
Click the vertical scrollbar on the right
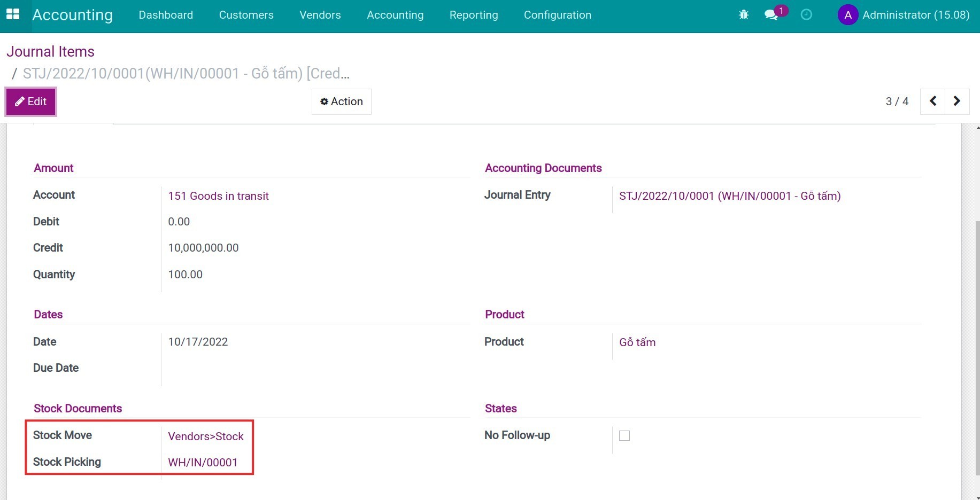[977, 347]
